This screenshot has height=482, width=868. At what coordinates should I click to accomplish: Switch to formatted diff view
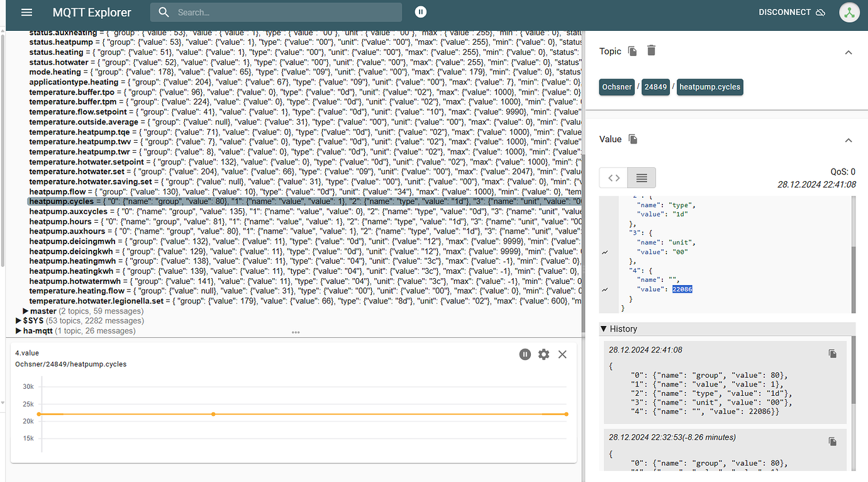(642, 178)
